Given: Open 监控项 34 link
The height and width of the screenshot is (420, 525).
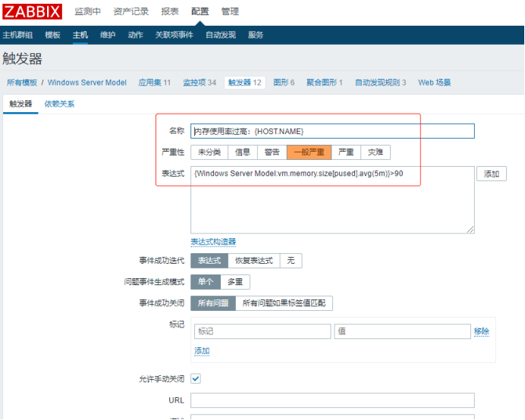Looking at the screenshot, I should [200, 83].
